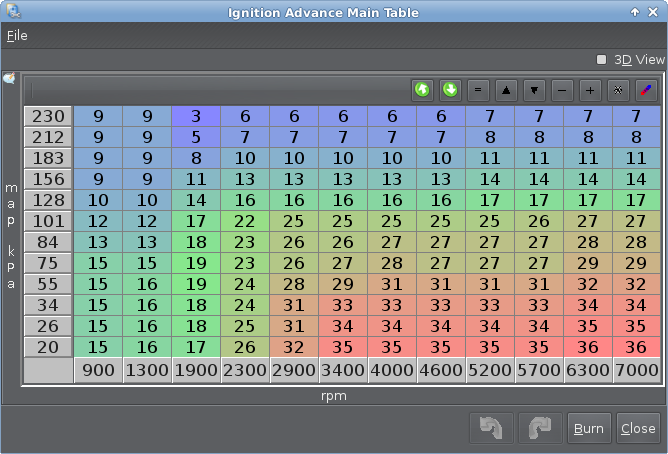
Task: Click the Close button
Action: tap(638, 428)
